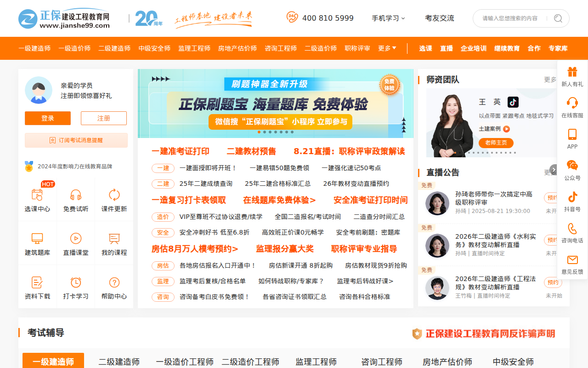Image resolution: width=588 pixels, height=368 pixels.
Task: Open 选课中心 icon
Action: tap(37, 195)
